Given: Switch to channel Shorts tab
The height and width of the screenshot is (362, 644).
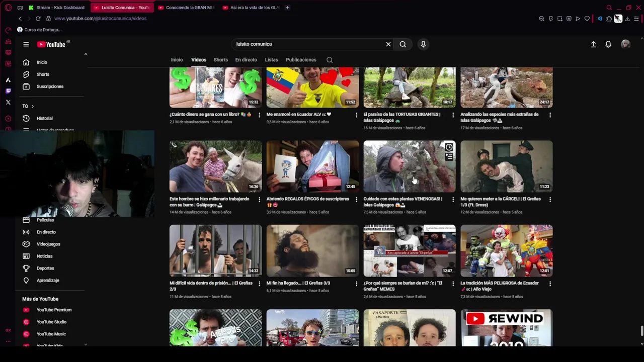Looking at the screenshot, I should click(221, 60).
